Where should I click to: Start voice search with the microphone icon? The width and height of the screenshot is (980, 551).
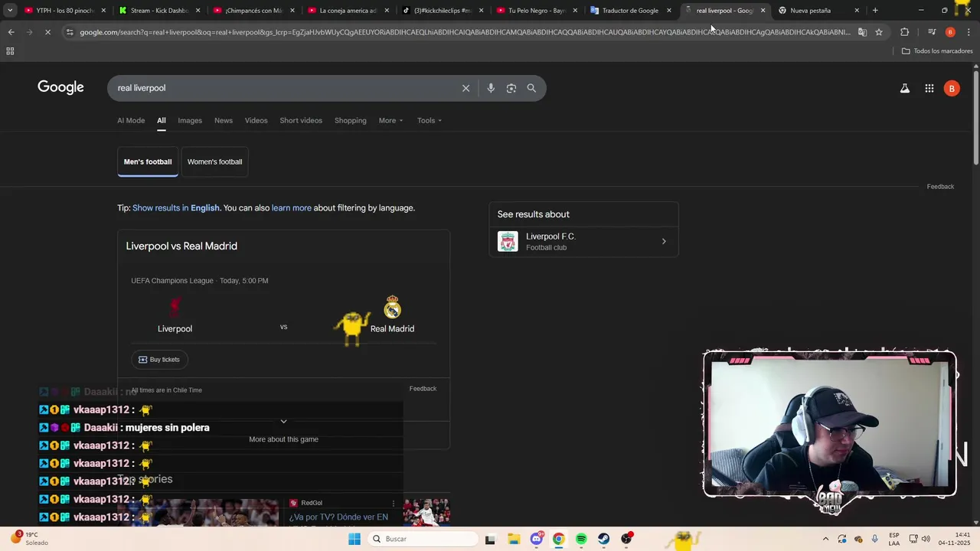click(x=491, y=88)
